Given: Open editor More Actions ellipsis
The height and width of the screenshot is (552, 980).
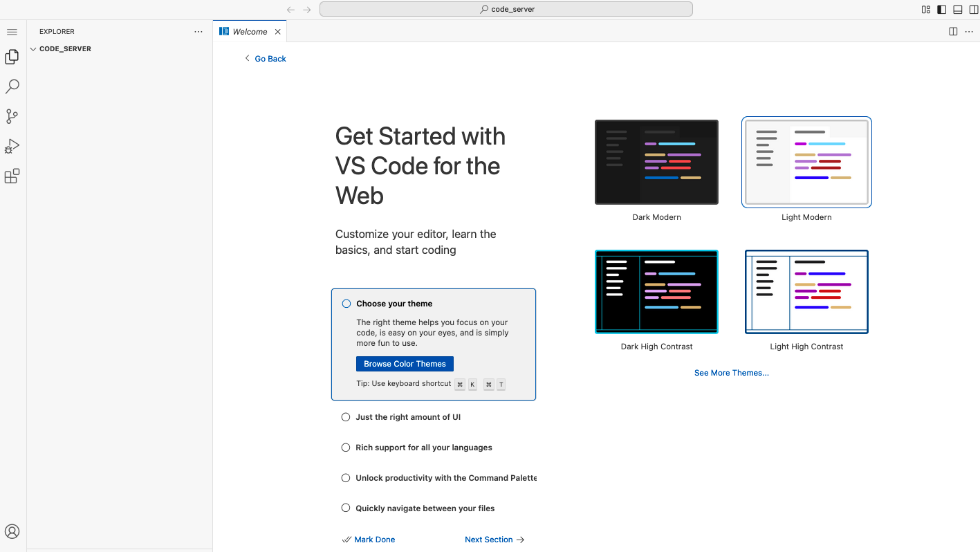Looking at the screenshot, I should 969,31.
